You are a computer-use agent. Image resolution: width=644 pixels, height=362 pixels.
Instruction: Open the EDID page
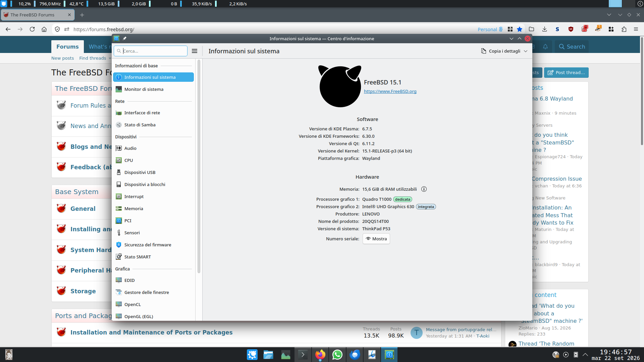pos(153,280)
